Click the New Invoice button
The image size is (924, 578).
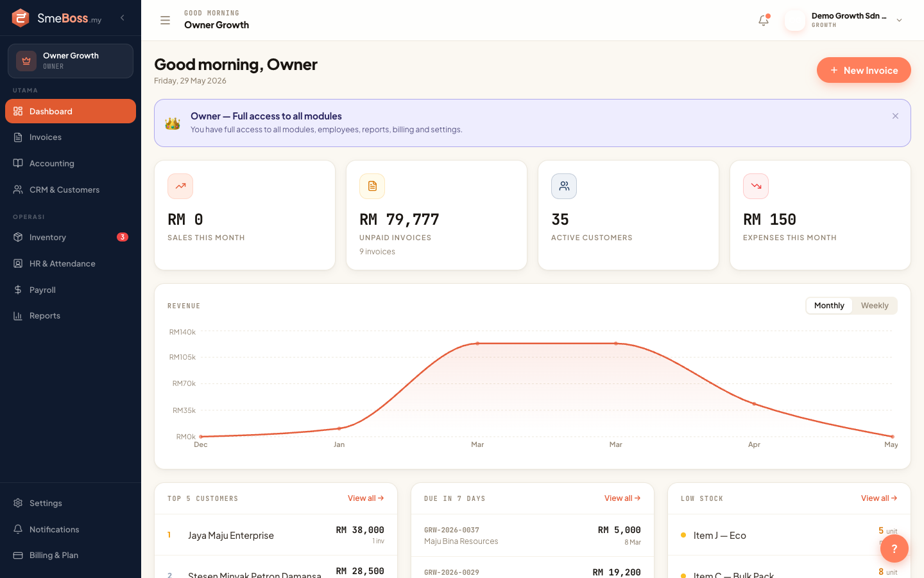864,70
